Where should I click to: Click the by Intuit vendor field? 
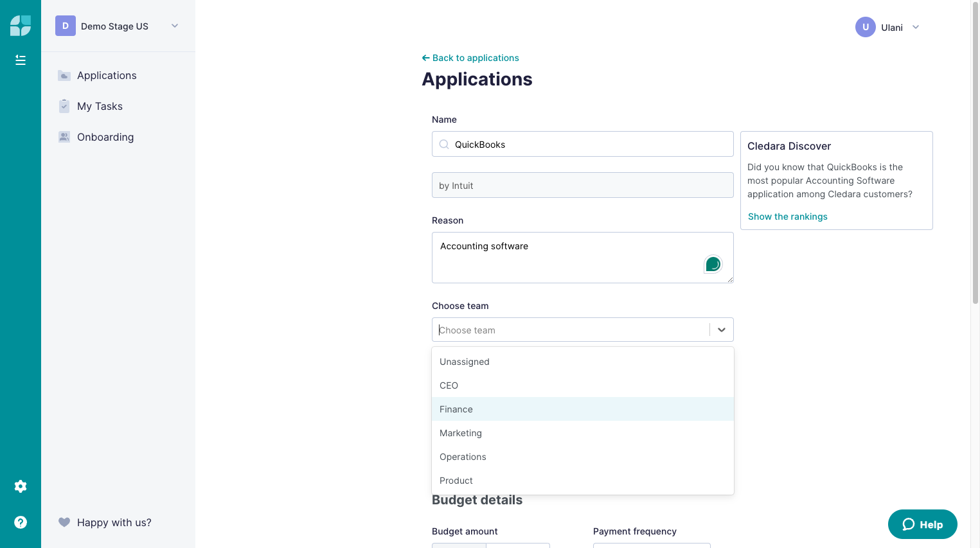point(583,185)
